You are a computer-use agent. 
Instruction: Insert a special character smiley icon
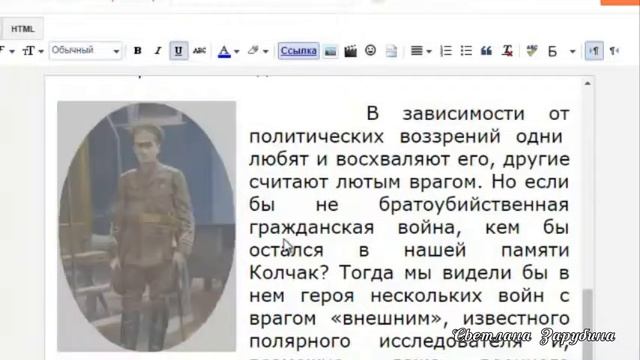coord(370,51)
